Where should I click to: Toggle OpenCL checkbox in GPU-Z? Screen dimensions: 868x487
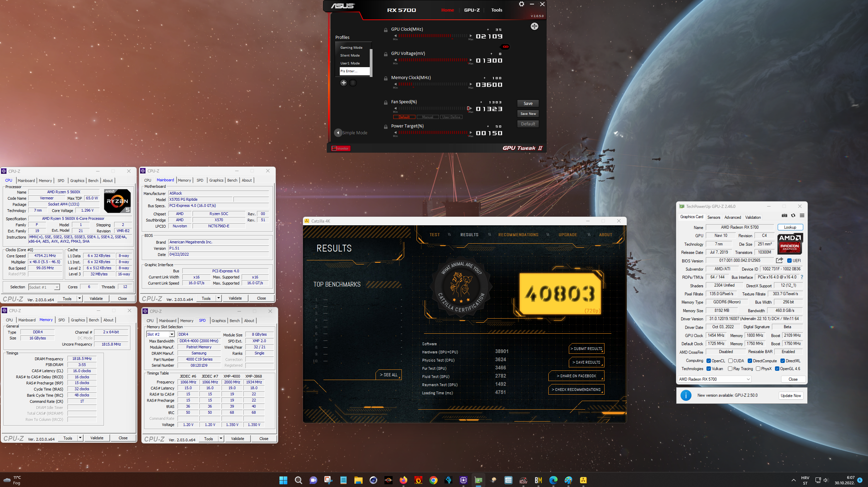(709, 361)
